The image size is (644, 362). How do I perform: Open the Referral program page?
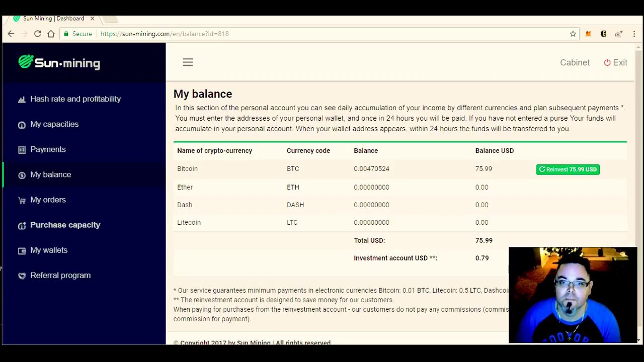(60, 275)
